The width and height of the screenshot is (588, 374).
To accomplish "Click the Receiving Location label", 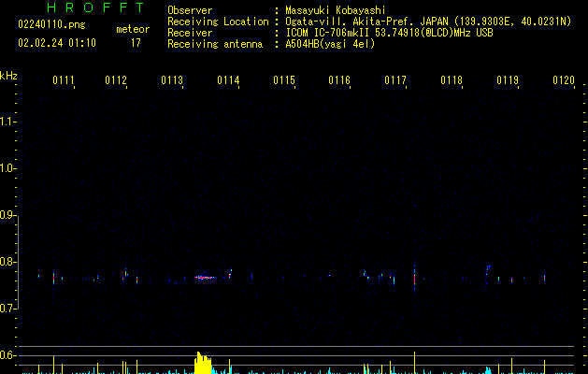I will [218, 22].
